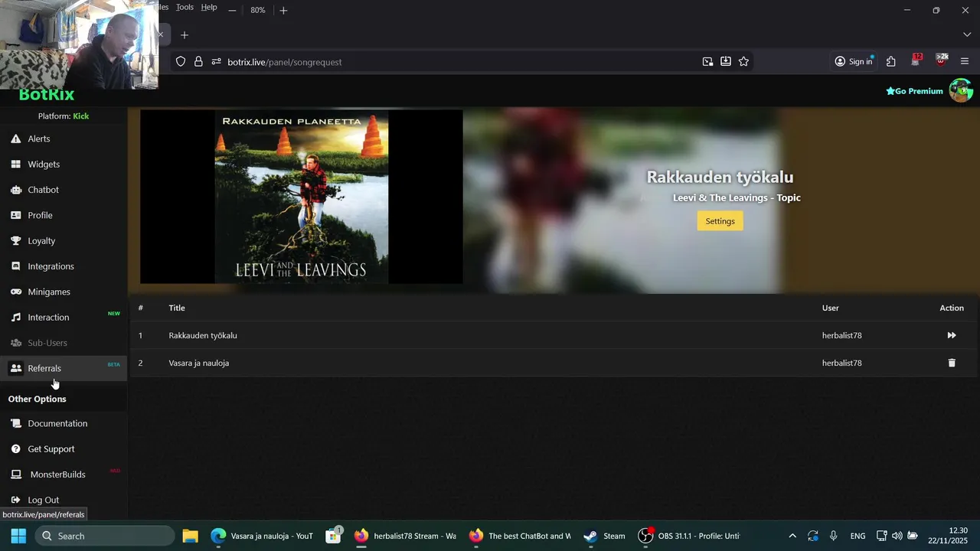980x551 pixels.
Task: Click the Settings button under the song title
Action: pos(720,221)
